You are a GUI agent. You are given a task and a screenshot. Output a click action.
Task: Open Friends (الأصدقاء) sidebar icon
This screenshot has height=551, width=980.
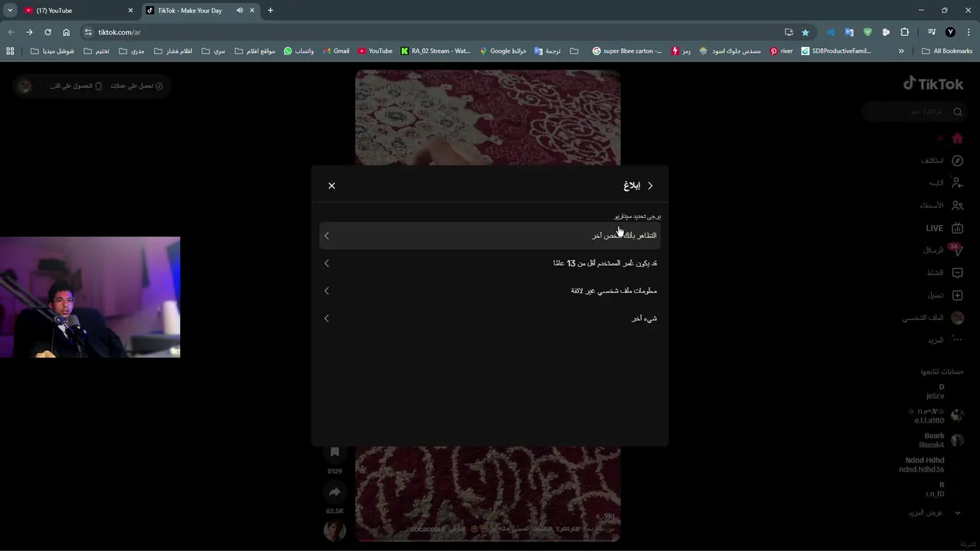point(957,205)
